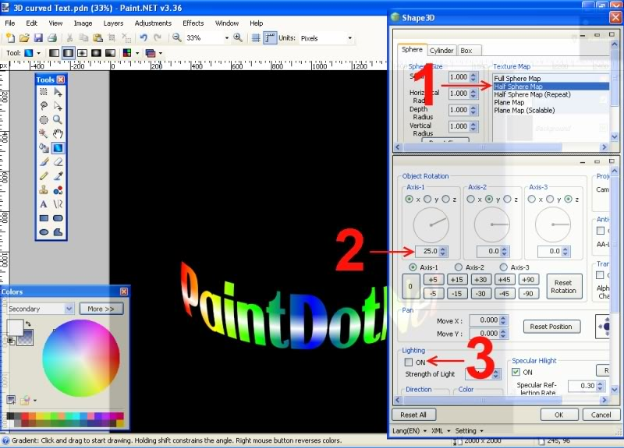Viewport: 624px width, 448px height.
Task: Select the Rectangle Select tool
Action: tap(44, 92)
